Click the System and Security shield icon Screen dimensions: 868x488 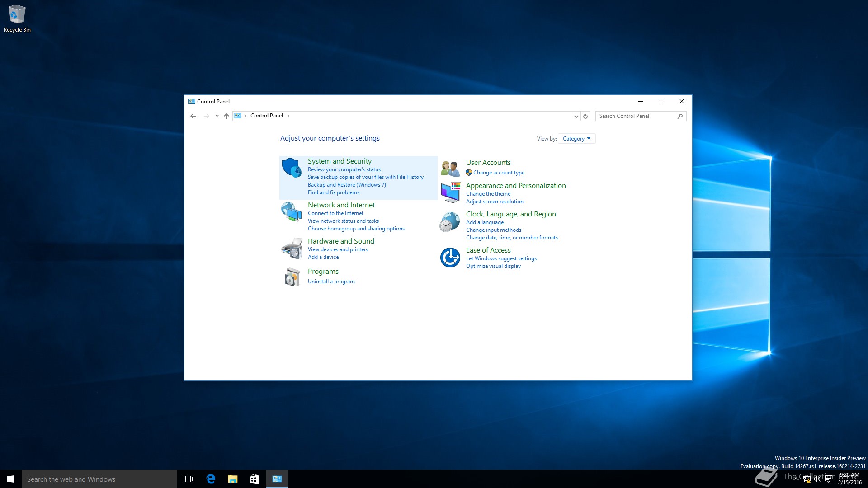(292, 168)
